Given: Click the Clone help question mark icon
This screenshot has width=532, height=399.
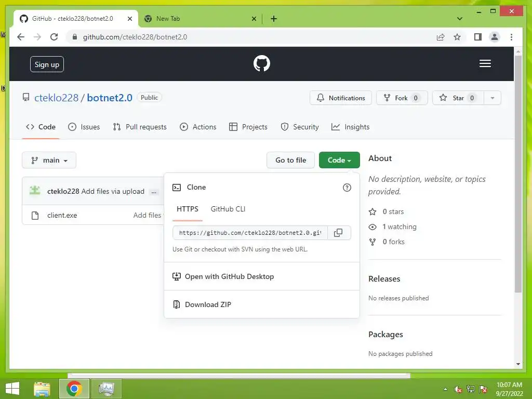Looking at the screenshot, I should point(347,188).
